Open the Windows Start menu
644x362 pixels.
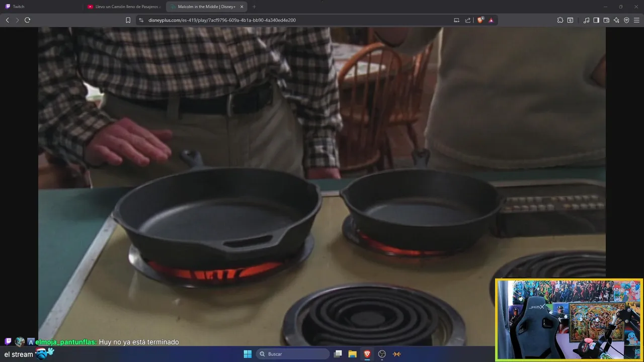(248, 354)
